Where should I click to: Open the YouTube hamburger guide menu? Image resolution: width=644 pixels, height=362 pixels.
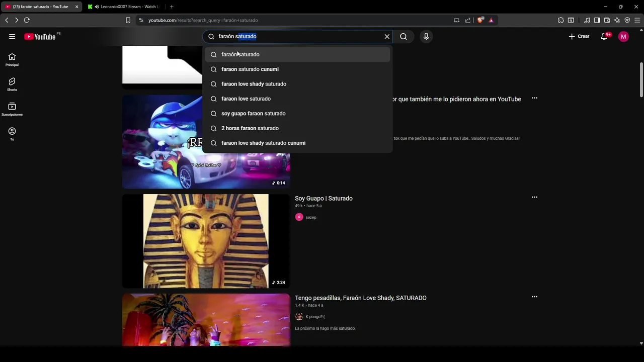point(12,36)
